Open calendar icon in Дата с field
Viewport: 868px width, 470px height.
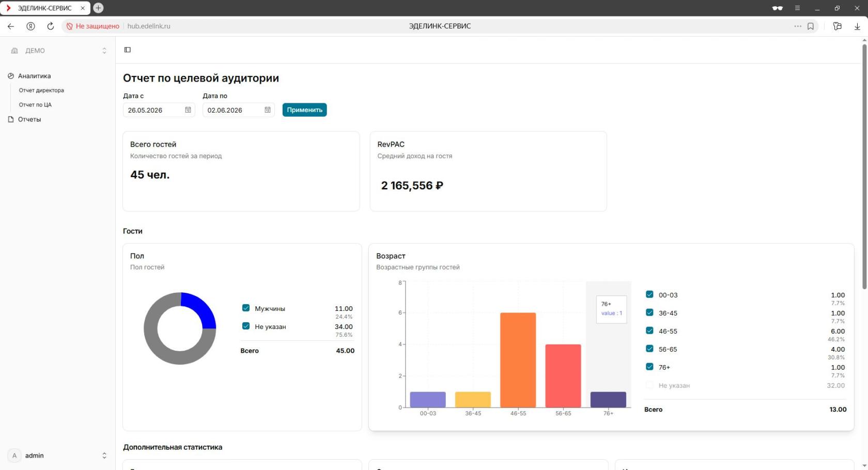pos(188,110)
